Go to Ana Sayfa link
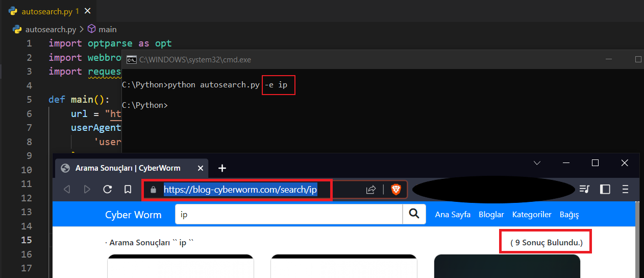This screenshot has height=278, width=644. 453,215
